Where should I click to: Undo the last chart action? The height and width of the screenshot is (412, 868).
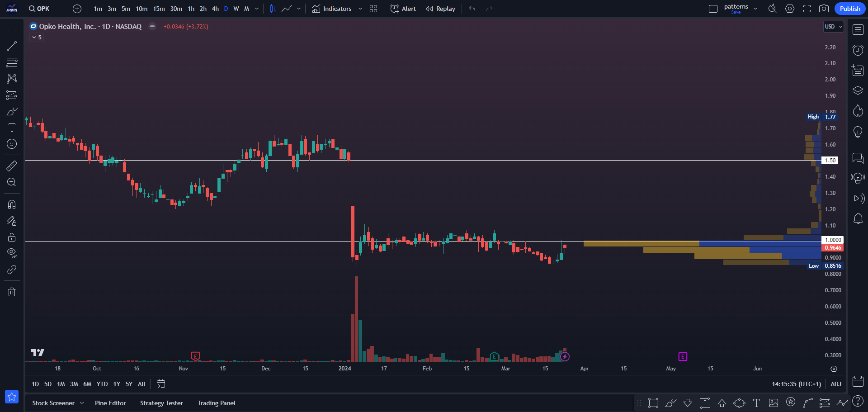(472, 9)
